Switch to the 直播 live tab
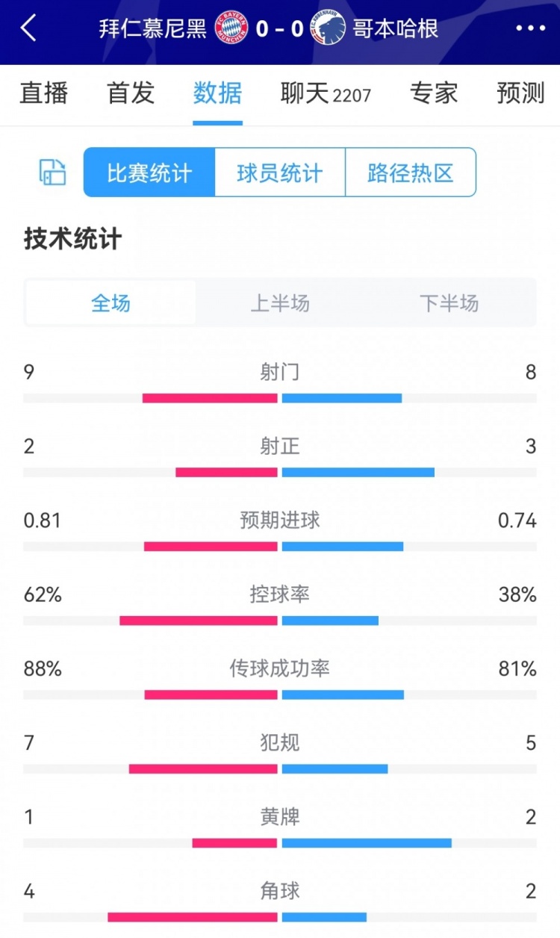The image size is (560, 938). click(43, 93)
